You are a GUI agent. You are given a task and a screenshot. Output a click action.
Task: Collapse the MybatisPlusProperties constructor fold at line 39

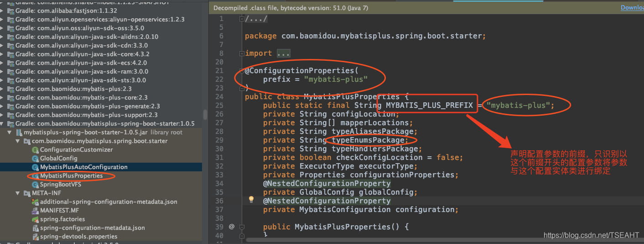pyautogui.click(x=242, y=227)
